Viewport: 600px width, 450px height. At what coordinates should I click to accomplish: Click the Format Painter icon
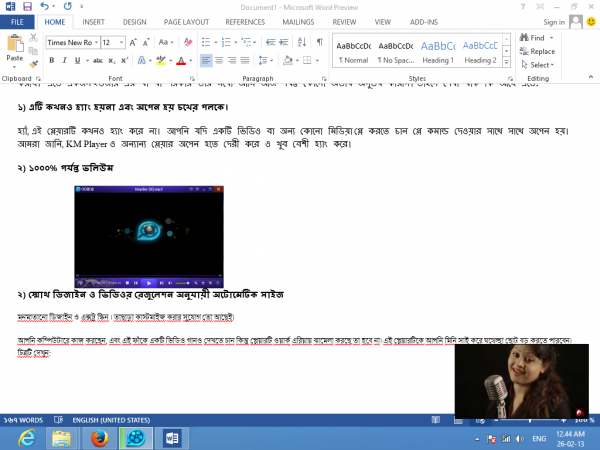tap(35, 63)
